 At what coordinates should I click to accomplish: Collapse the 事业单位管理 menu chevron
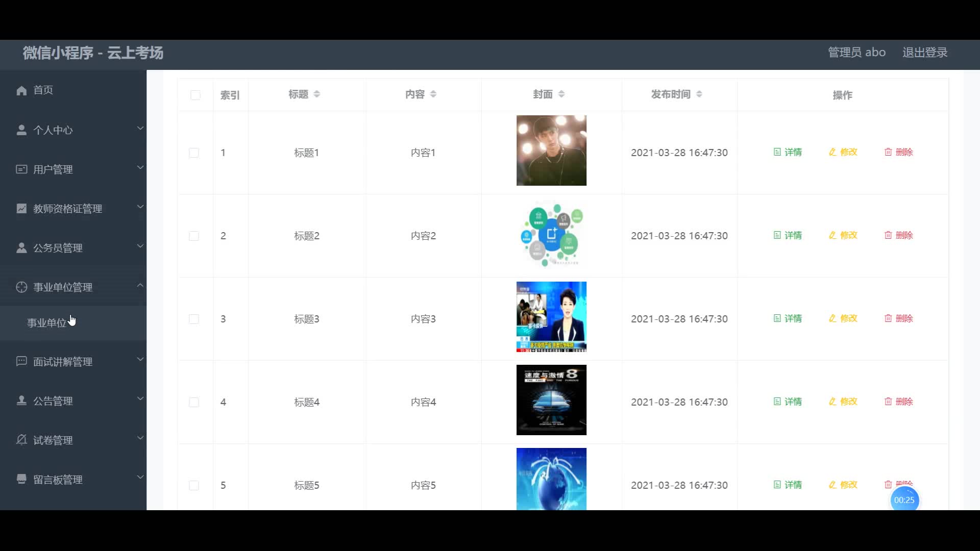(x=140, y=286)
